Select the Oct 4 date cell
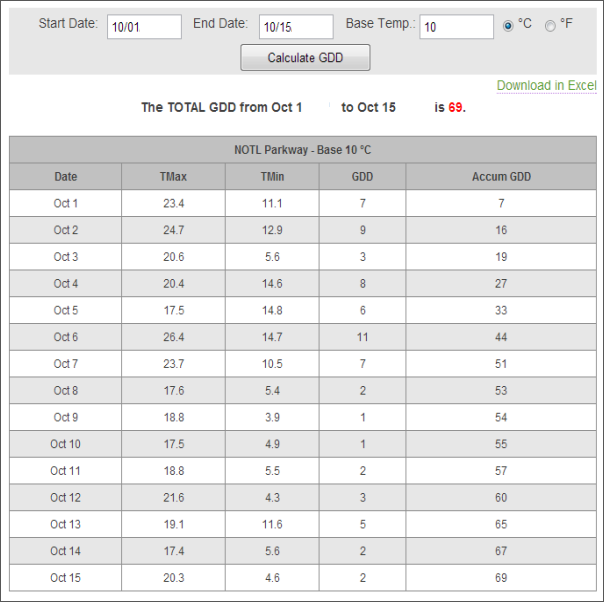 65,283
